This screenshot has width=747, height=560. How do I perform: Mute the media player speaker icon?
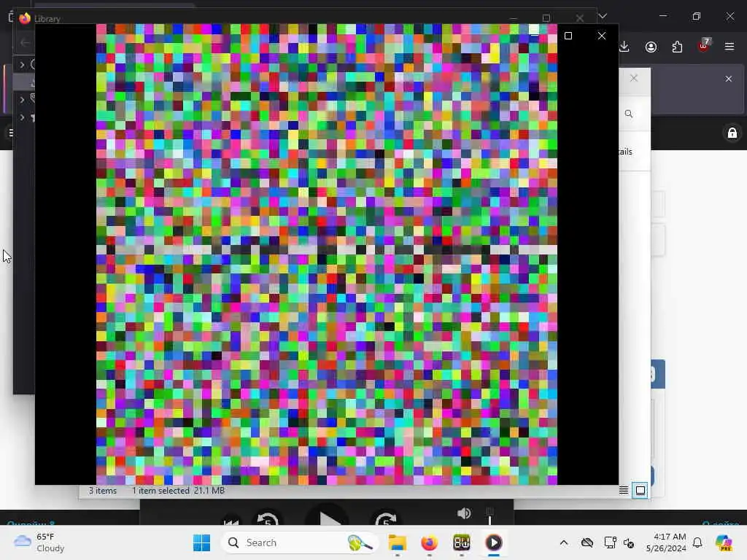click(464, 513)
